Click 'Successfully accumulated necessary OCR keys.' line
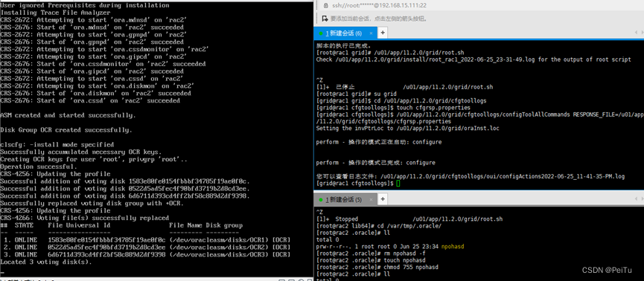The image size is (644, 281). 81,152
